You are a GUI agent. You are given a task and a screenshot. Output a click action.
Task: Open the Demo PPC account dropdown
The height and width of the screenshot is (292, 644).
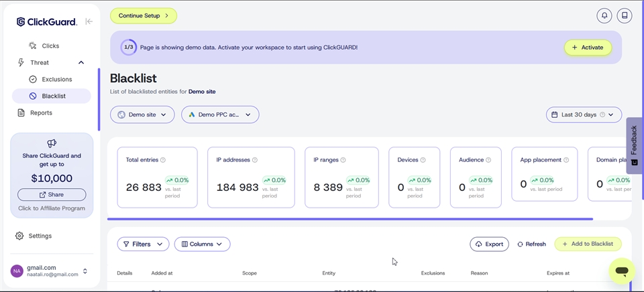pos(220,115)
